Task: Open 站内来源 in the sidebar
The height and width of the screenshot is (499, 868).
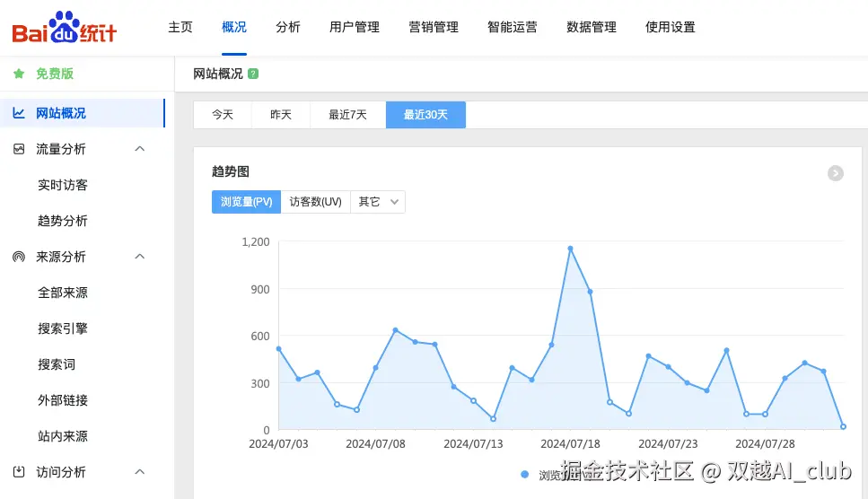Action: click(63, 436)
